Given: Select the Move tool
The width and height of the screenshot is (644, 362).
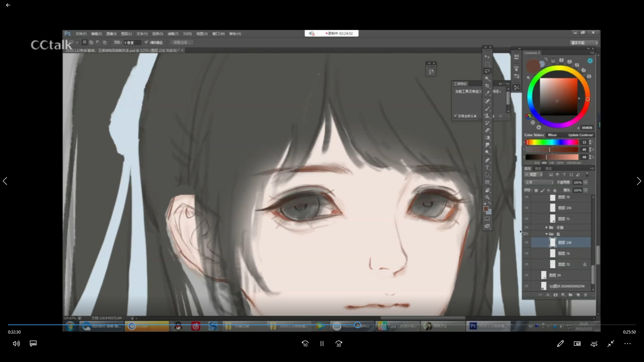Looking at the screenshot, I should (x=487, y=57).
